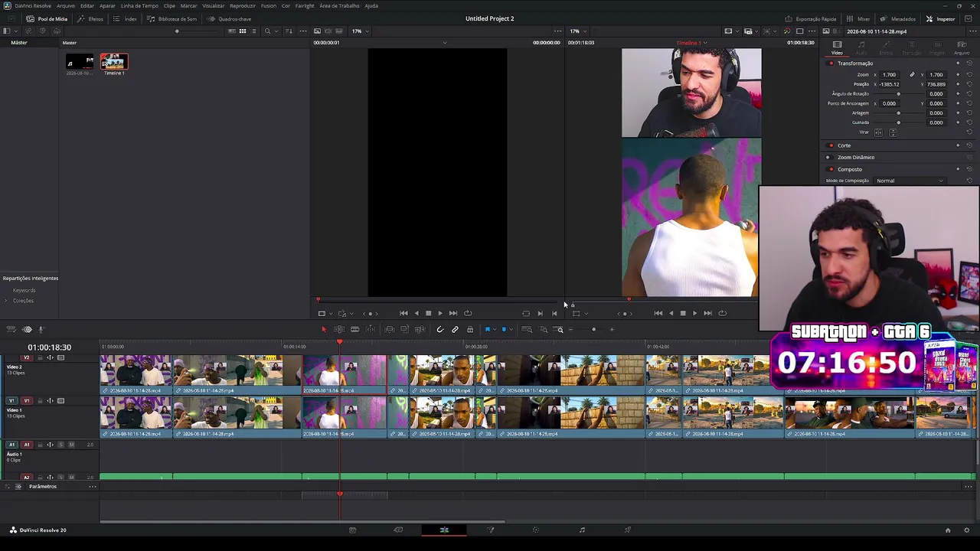This screenshot has height=551, width=980.
Task: Open the Fusion page icon at bottom
Action: pyautogui.click(x=490, y=530)
